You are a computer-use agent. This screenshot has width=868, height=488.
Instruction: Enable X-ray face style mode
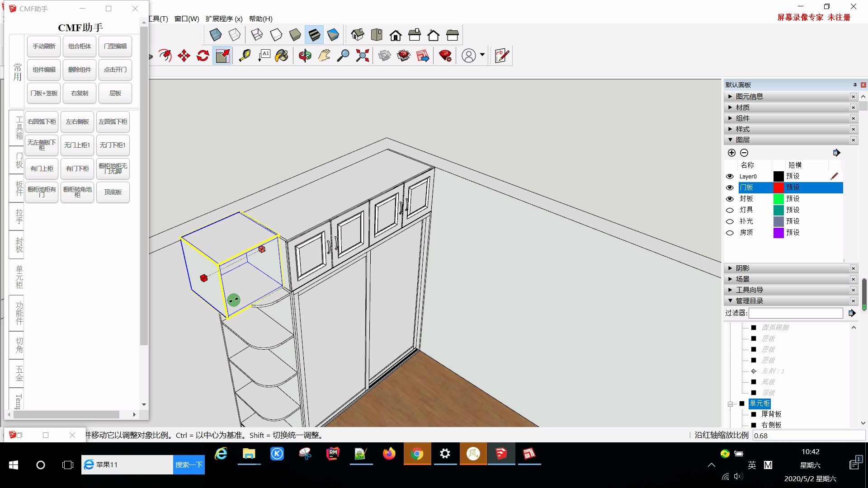216,34
